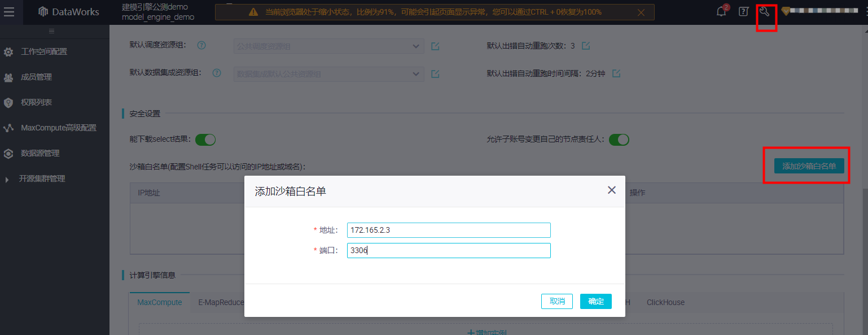Collapse the left sidebar handle
Image resolution: width=868 pixels, height=335 pixels.
tap(51, 31)
